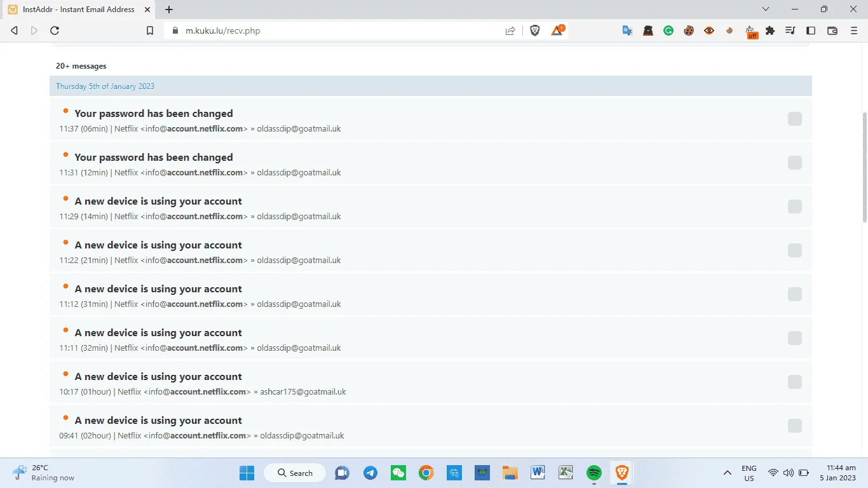Click the bookmark icon in the address bar
Screen dimensions: 868x488
[150, 30]
